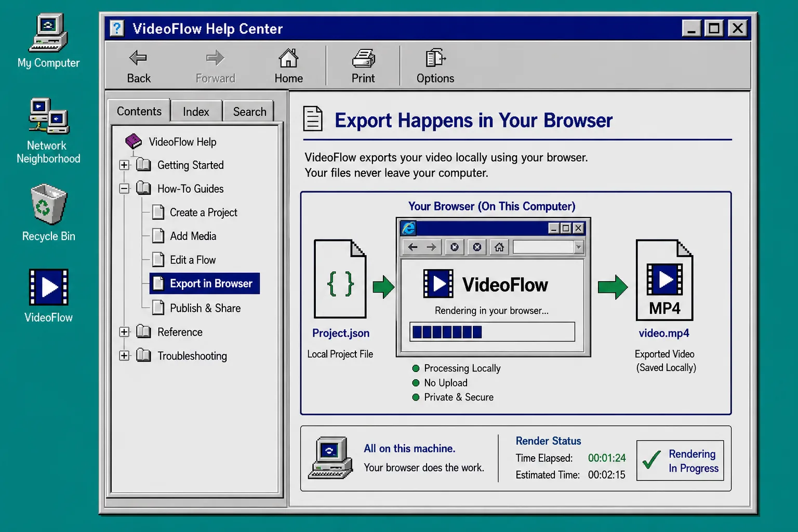
Task: Click the Processing Locally bullet text
Action: click(462, 368)
